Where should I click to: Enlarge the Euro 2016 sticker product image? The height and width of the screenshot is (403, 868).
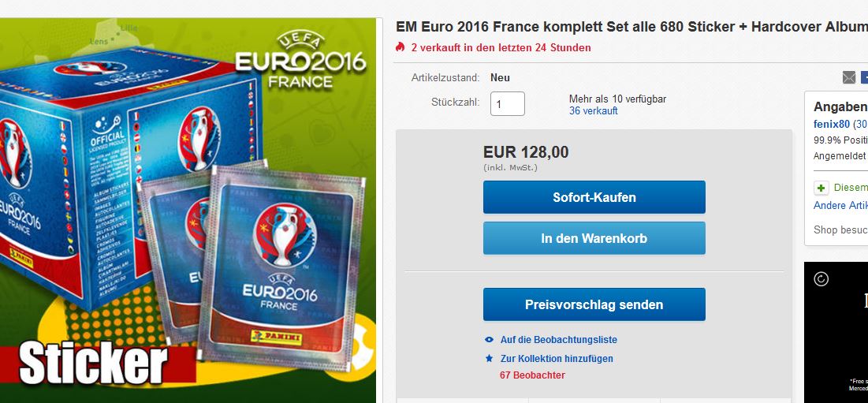tap(188, 211)
